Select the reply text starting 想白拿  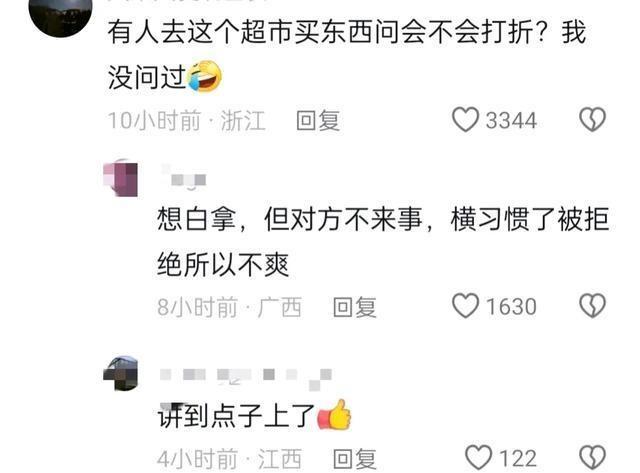click(x=383, y=242)
